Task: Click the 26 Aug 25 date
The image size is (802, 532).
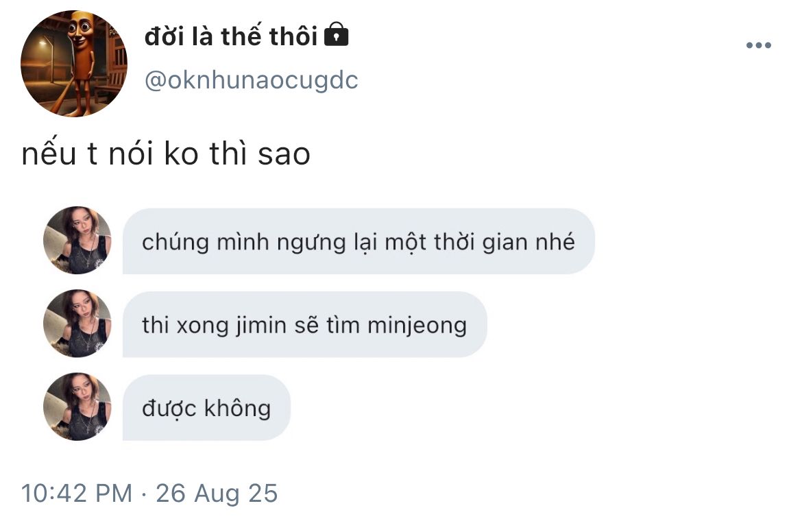Action: [x=217, y=494]
